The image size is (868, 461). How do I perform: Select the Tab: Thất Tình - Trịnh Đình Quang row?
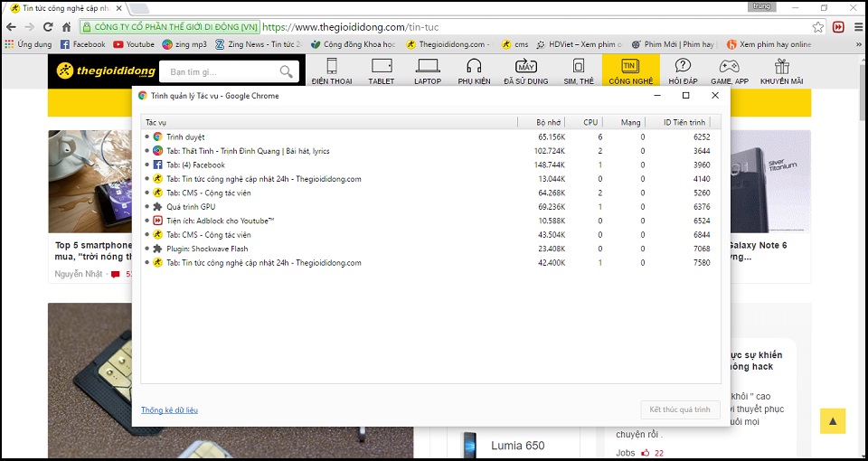pyautogui.click(x=430, y=151)
